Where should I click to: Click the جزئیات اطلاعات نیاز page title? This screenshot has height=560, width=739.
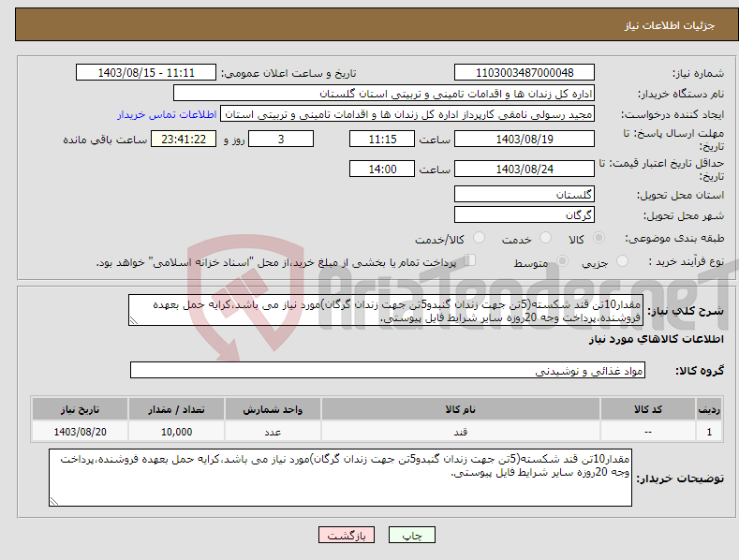tap(670, 25)
